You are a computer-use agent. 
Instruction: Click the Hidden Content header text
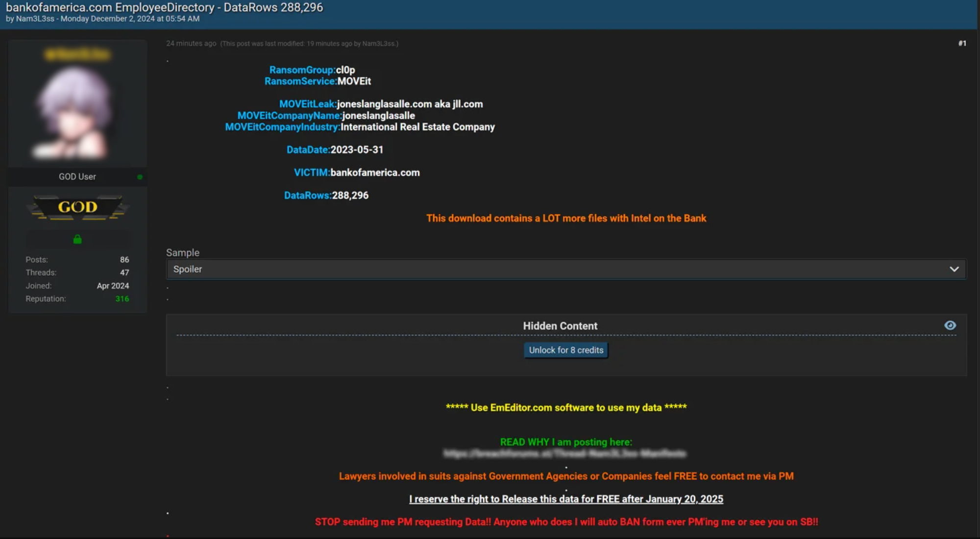(560, 326)
